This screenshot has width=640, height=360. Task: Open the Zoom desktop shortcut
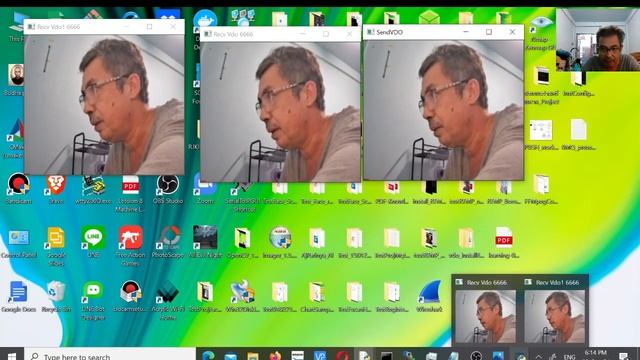[x=205, y=189]
